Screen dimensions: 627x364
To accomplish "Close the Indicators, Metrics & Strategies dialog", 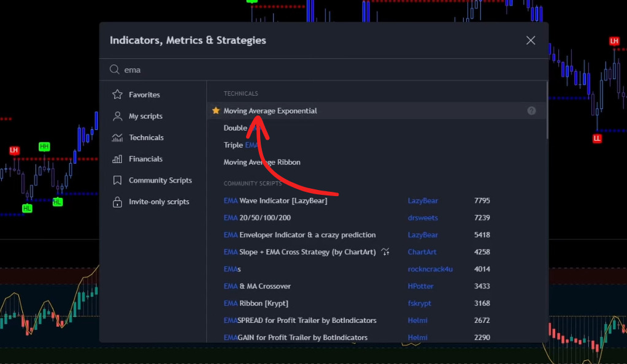I will coord(531,40).
